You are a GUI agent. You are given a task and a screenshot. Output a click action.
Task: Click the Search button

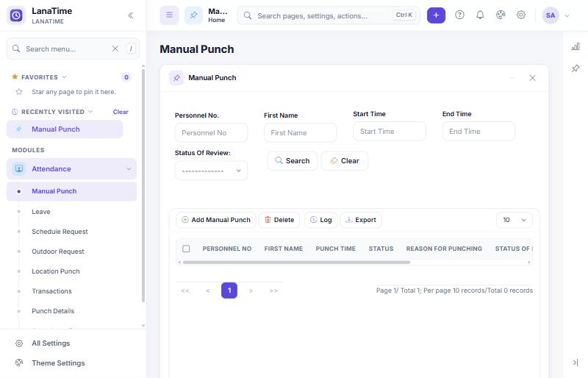[x=292, y=160]
